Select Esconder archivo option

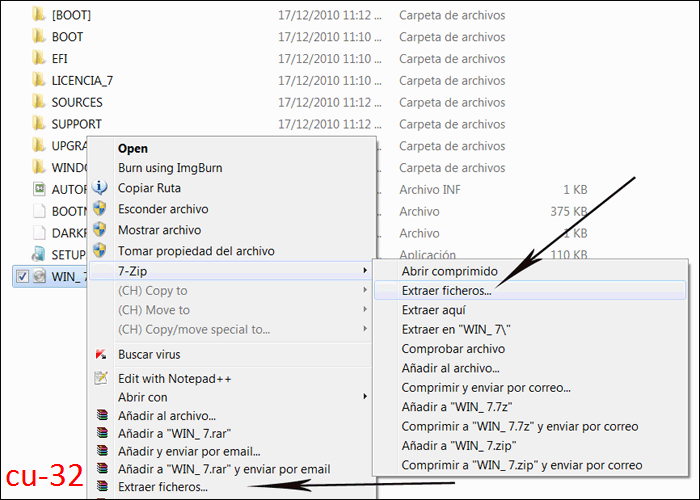pos(163,209)
